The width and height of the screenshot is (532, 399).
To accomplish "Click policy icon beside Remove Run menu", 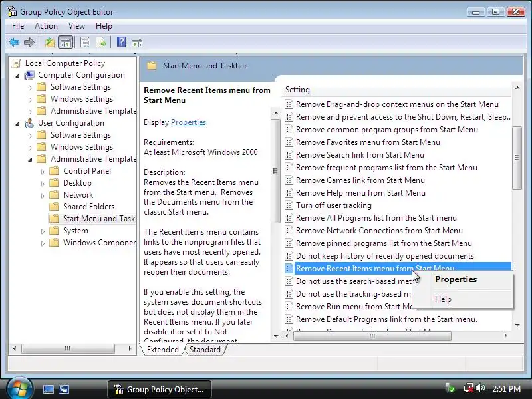I will 289,307.
